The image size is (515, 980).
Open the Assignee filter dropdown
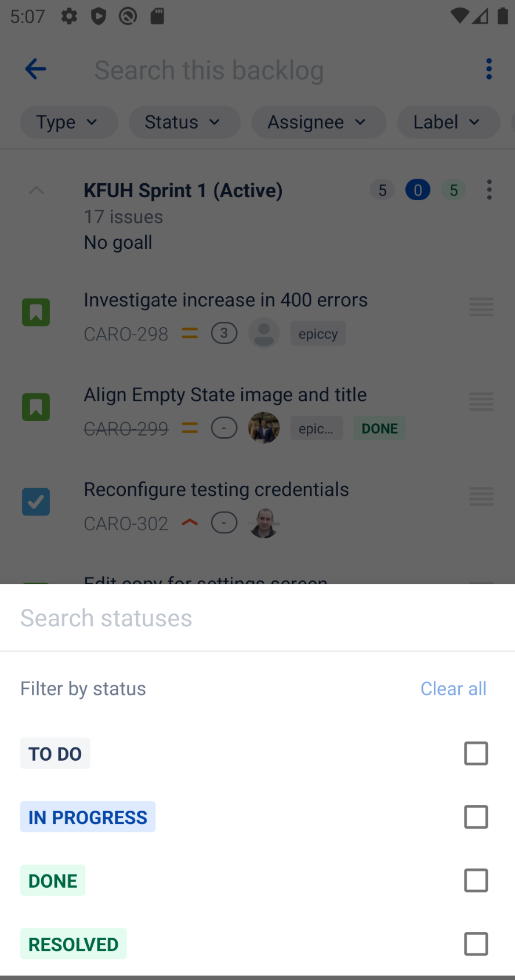318,122
